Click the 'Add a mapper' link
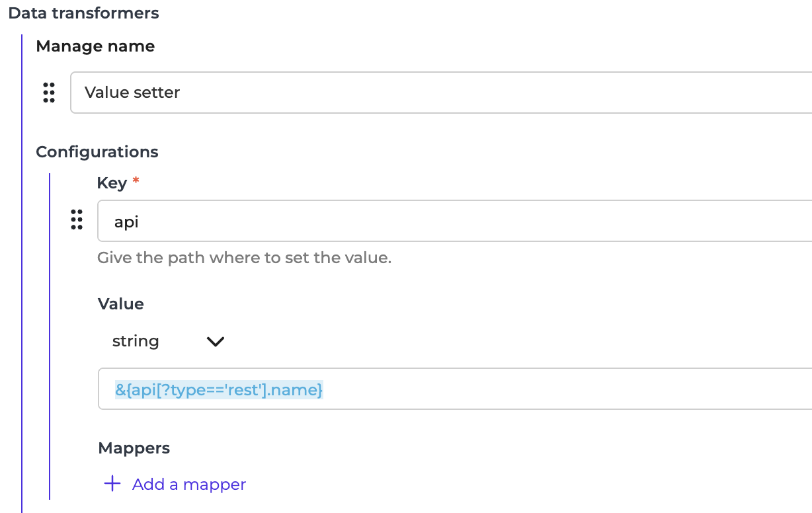 click(188, 485)
